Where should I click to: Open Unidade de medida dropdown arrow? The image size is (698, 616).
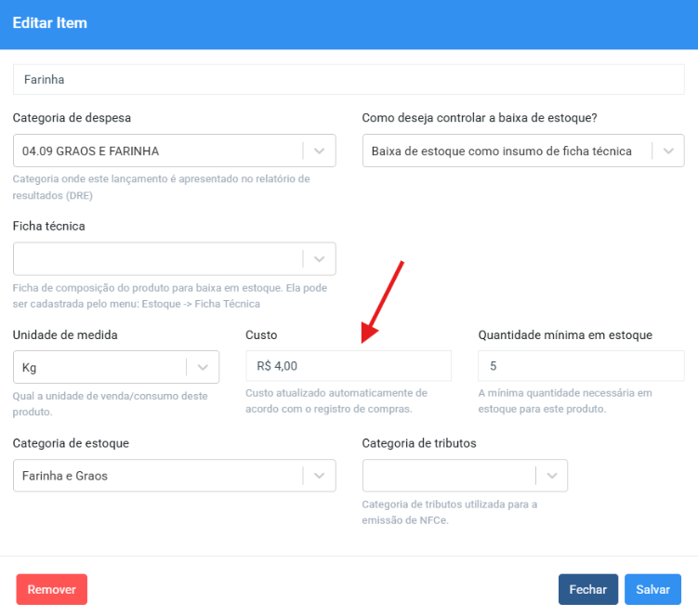pyautogui.click(x=203, y=367)
